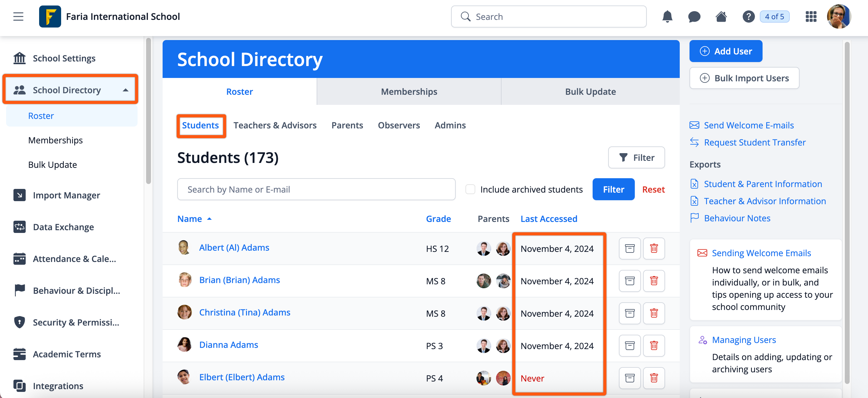The image size is (868, 398).
Task: Click the '4 of 5' progress badge
Action: [774, 17]
